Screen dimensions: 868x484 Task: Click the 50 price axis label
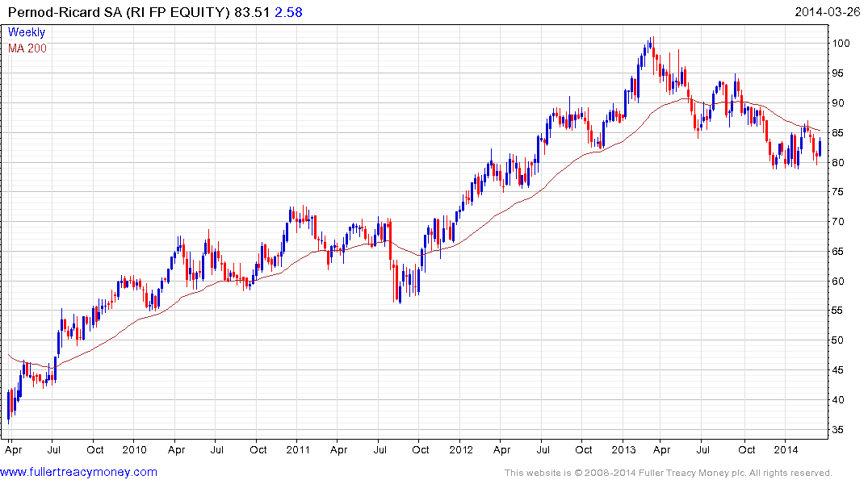click(x=839, y=340)
